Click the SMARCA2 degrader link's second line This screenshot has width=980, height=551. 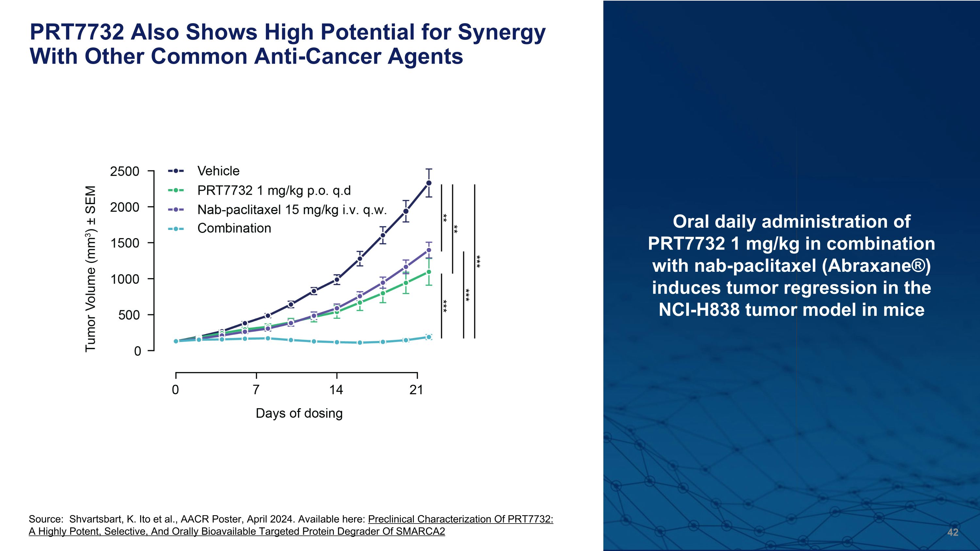(x=237, y=531)
